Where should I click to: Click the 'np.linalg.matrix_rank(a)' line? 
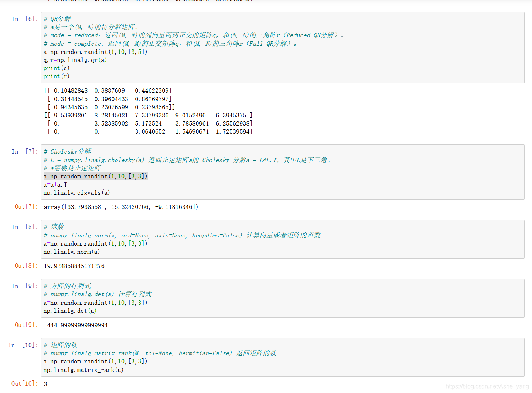pyautogui.click(x=83, y=370)
